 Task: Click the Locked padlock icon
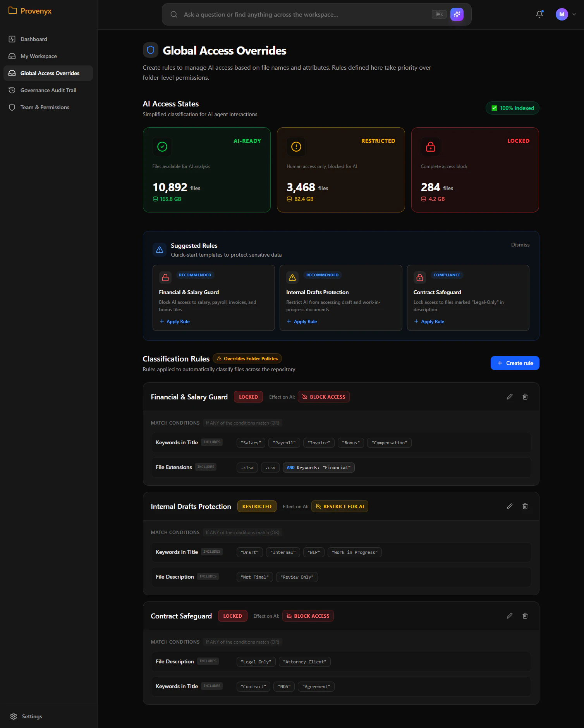coord(431,147)
